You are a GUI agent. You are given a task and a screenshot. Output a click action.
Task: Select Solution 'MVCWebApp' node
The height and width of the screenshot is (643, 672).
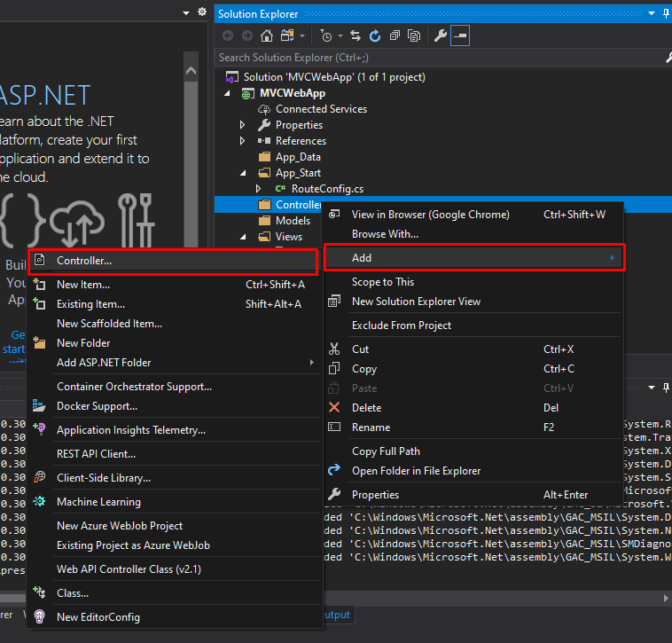tap(334, 77)
